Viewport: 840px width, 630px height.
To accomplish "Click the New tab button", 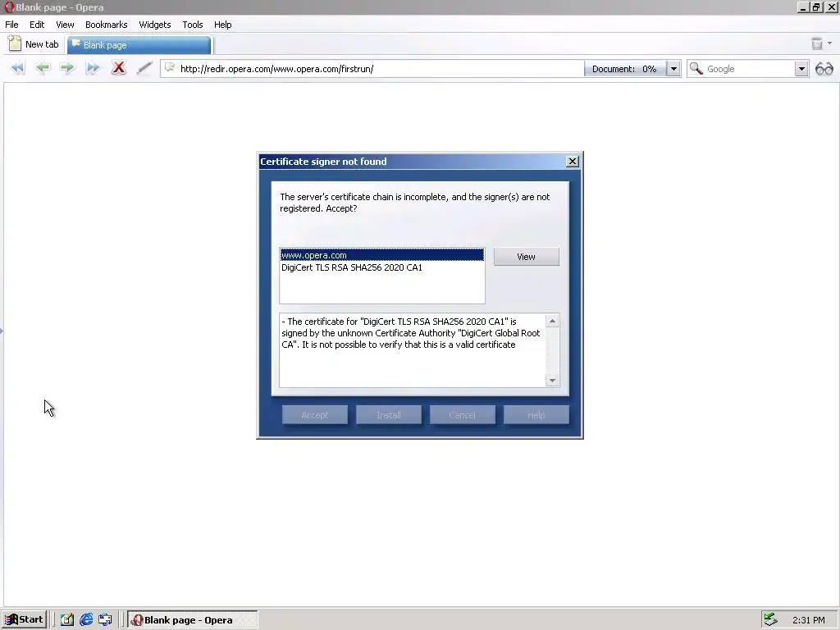I will click(34, 44).
